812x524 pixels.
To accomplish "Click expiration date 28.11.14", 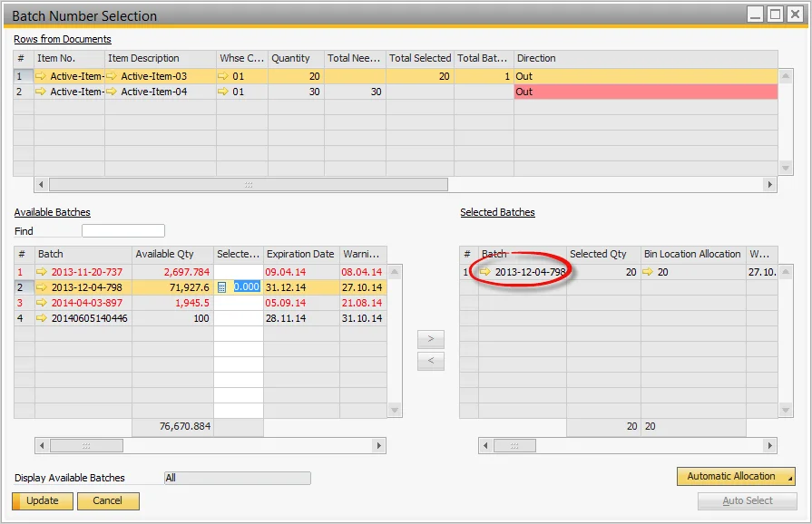I will tap(286, 318).
